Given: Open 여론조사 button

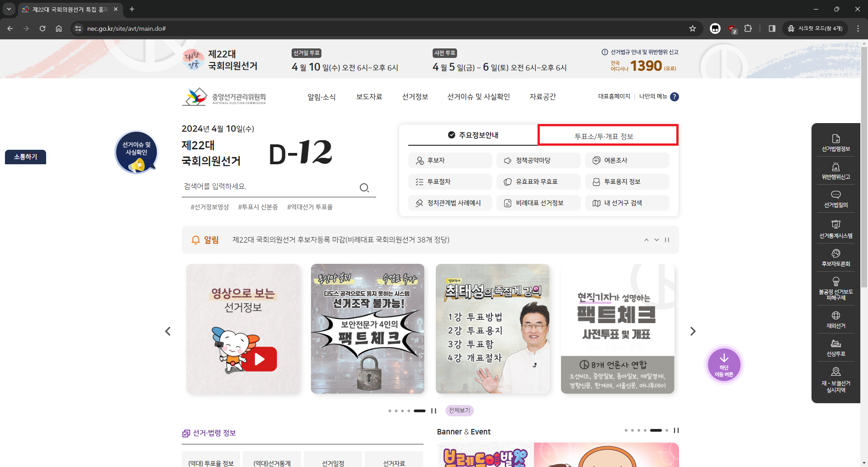Looking at the screenshot, I should click(627, 161).
